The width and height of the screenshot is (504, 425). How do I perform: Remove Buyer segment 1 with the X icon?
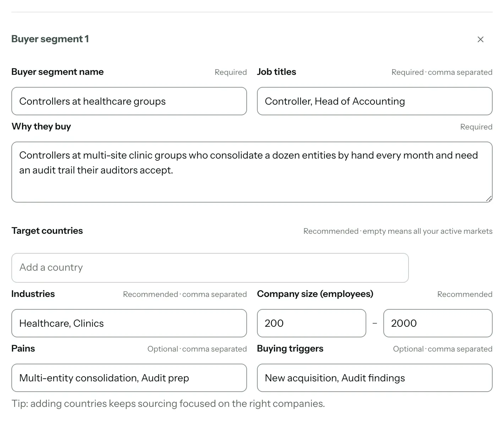pyautogui.click(x=480, y=39)
